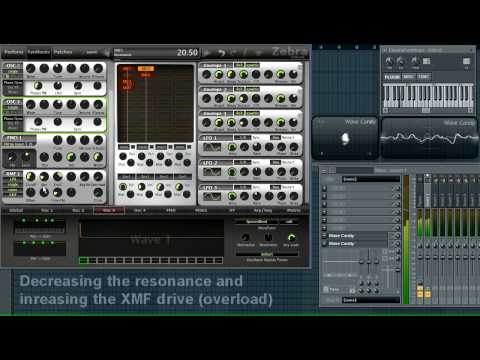
Task: Open the LFO 2 sync rate dropdown
Action: pos(243,162)
